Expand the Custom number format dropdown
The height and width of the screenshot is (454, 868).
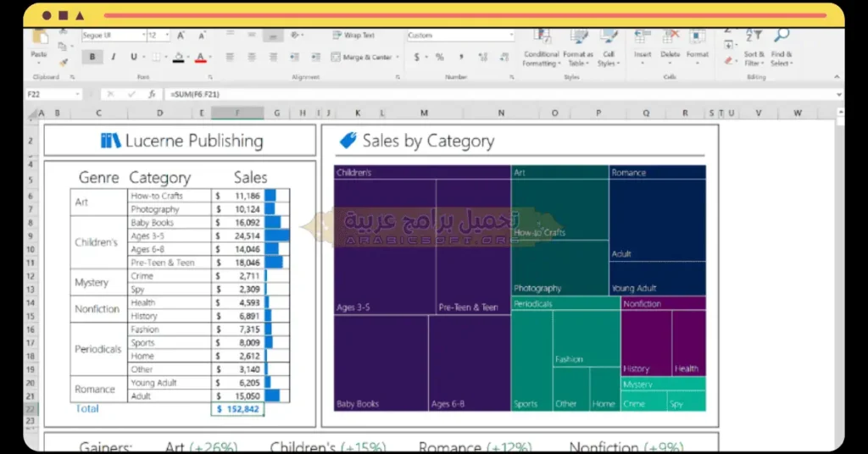coord(510,36)
